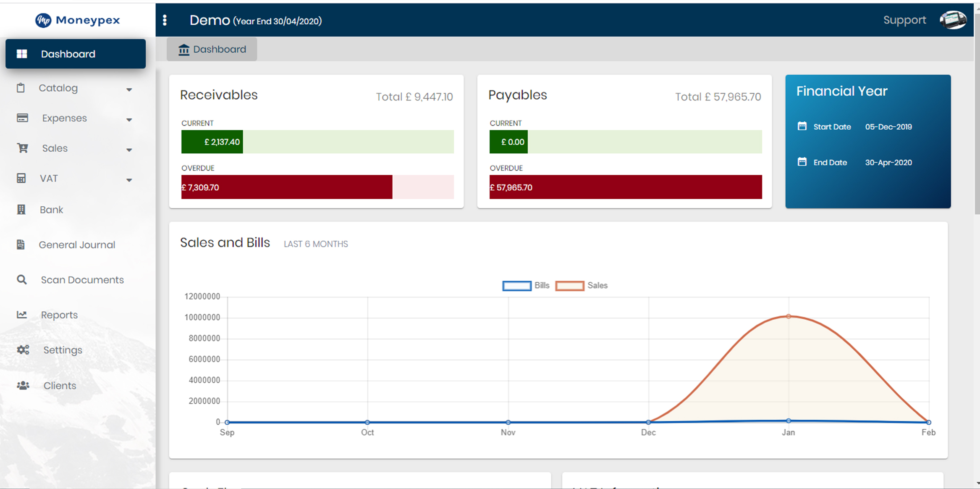Screen dimensions: 980x489
Task: Open General Journal from sidebar
Action: (x=21, y=244)
